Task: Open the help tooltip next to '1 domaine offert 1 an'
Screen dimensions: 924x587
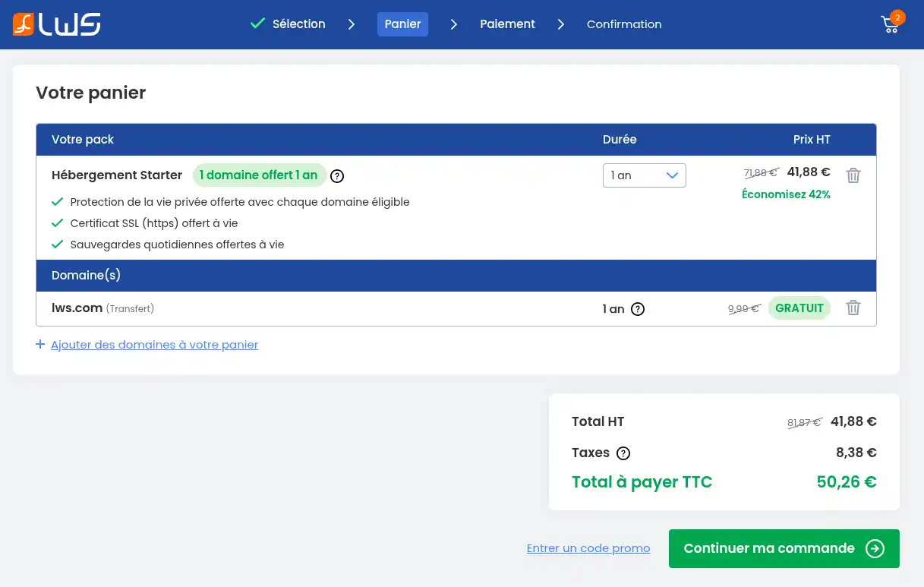Action: click(x=336, y=175)
